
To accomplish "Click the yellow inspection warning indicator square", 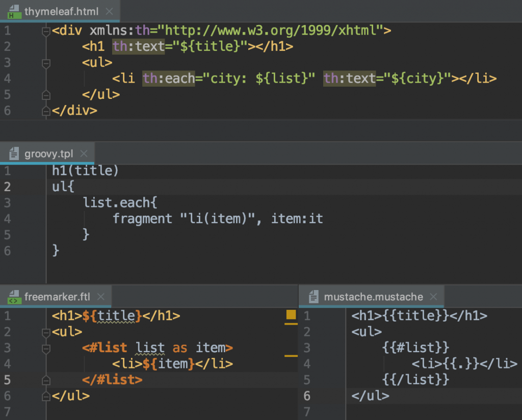I will (291, 314).
